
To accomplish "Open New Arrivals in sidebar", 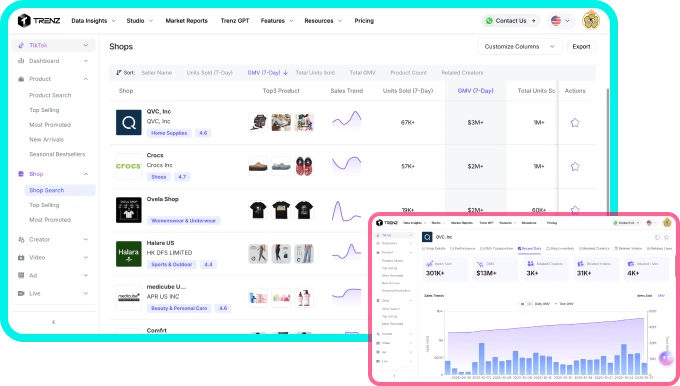I will click(46, 140).
